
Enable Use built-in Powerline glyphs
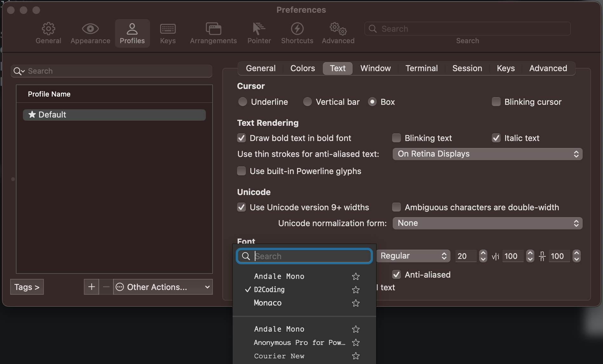pyautogui.click(x=241, y=171)
